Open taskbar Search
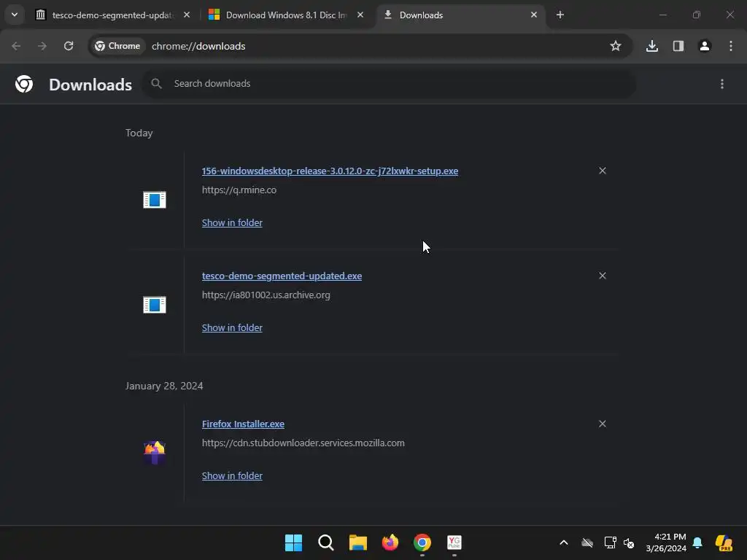 pos(326,542)
